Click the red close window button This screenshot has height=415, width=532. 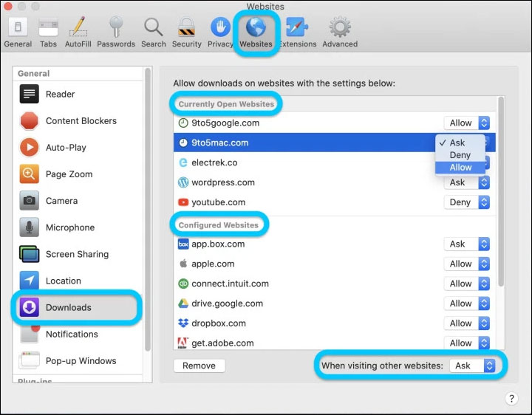pyautogui.click(x=7, y=6)
